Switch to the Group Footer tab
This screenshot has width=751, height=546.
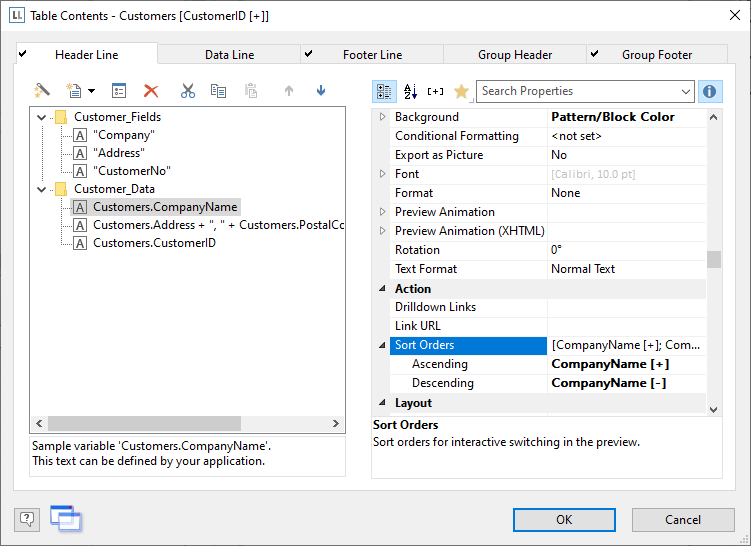(x=657, y=55)
